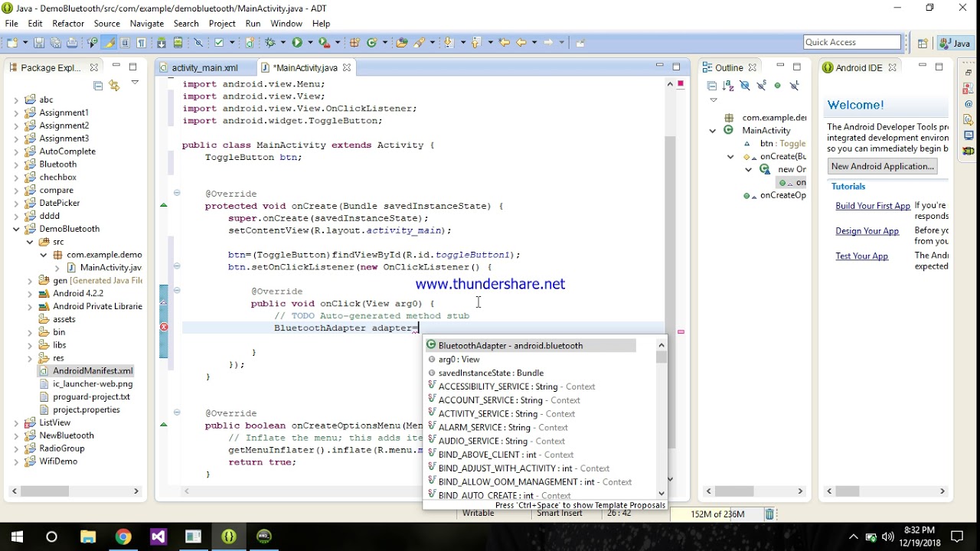Click the Quick Access search field
This screenshot has width=980, height=551.
[852, 42]
